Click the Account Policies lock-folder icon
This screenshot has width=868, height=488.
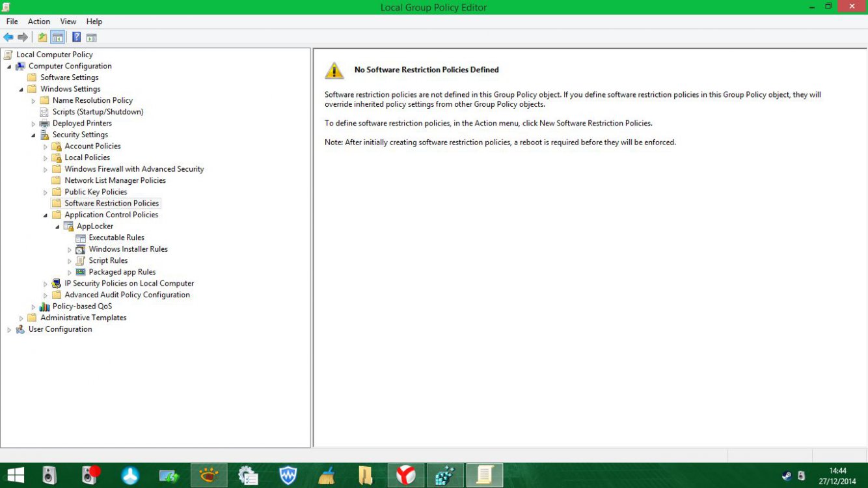(x=57, y=146)
